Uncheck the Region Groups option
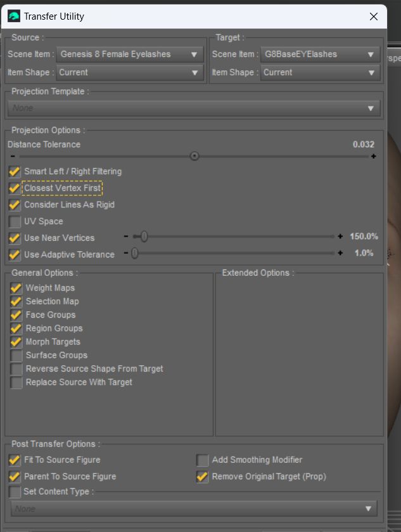Screen dimensions: 401x532 click(x=16, y=328)
